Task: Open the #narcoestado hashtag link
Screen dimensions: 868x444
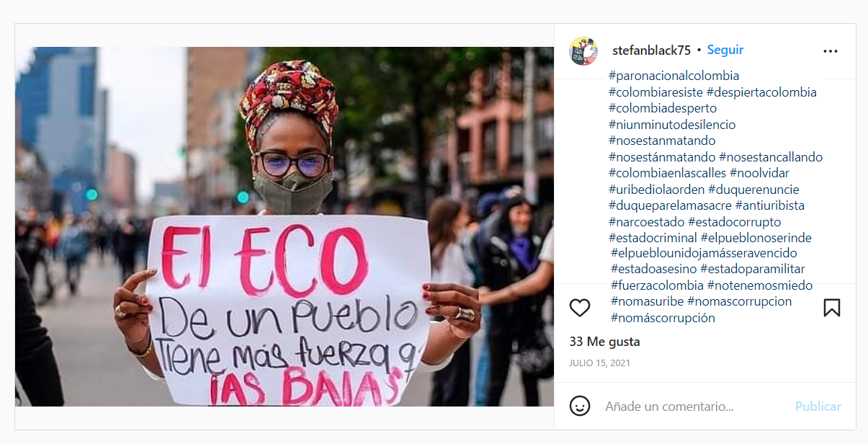Action: pos(647,222)
